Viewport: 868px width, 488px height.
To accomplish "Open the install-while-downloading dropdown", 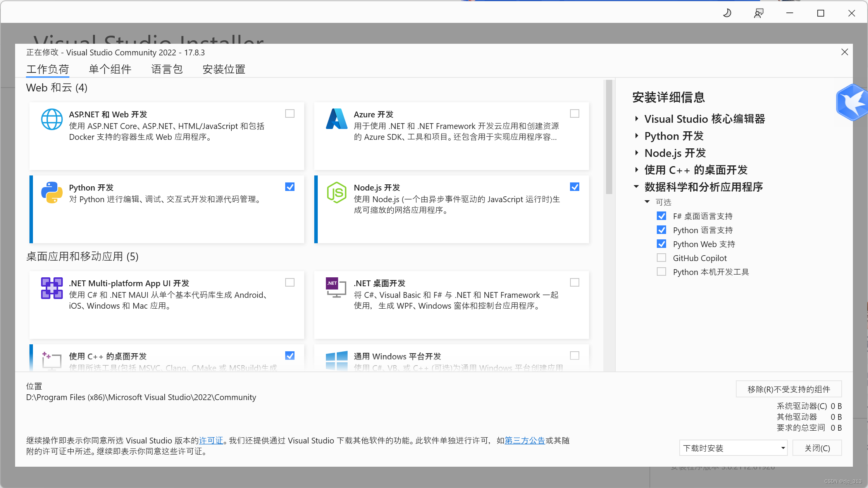I will 733,448.
